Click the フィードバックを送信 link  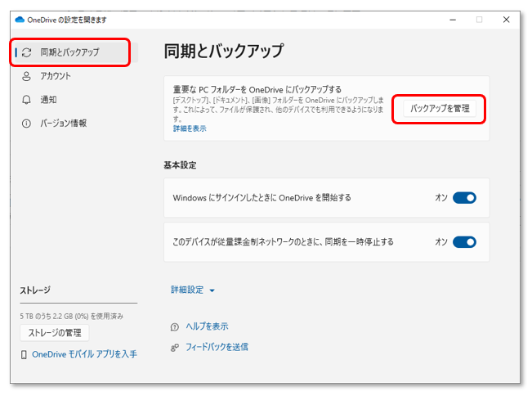(217, 347)
